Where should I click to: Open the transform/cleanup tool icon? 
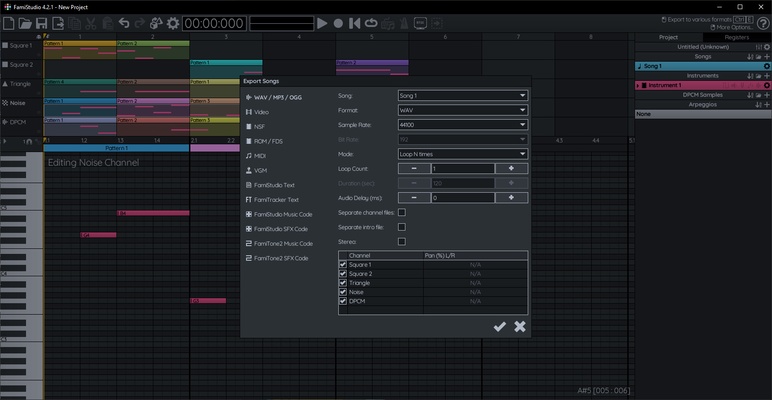[x=156, y=23]
